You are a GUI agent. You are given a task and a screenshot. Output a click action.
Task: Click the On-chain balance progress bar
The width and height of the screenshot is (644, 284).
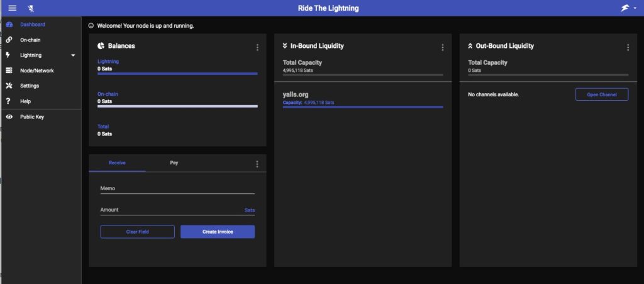pyautogui.click(x=177, y=106)
